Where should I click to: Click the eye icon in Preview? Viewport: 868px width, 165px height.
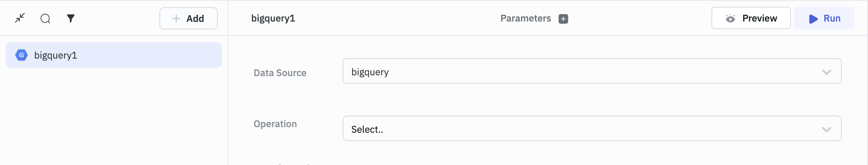coord(730,18)
